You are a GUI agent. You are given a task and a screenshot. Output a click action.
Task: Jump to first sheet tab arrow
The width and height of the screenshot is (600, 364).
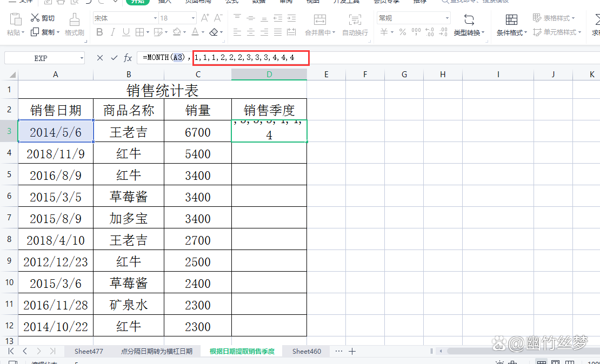(11, 351)
